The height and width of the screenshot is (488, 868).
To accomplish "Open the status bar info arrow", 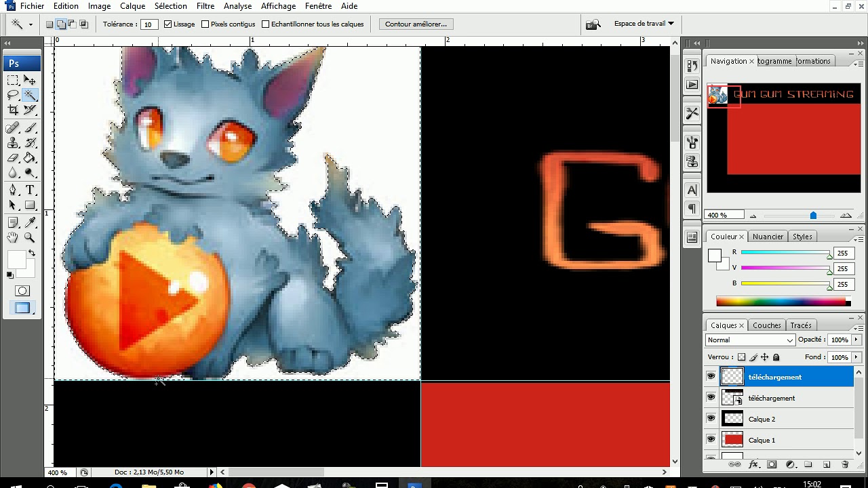I will coord(212,472).
